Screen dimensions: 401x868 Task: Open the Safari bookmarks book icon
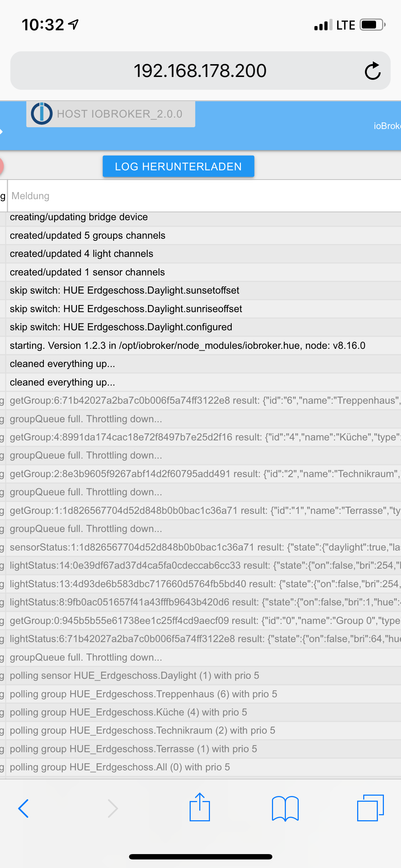point(285,808)
